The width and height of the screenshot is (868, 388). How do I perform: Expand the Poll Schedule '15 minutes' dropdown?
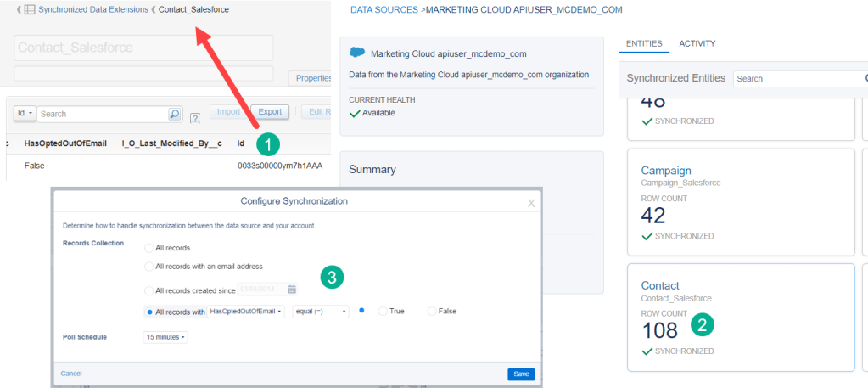click(165, 337)
